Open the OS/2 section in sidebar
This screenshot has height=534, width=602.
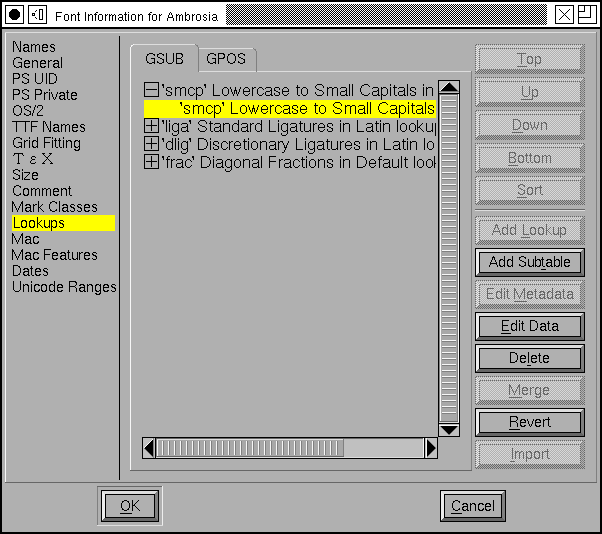tap(29, 111)
